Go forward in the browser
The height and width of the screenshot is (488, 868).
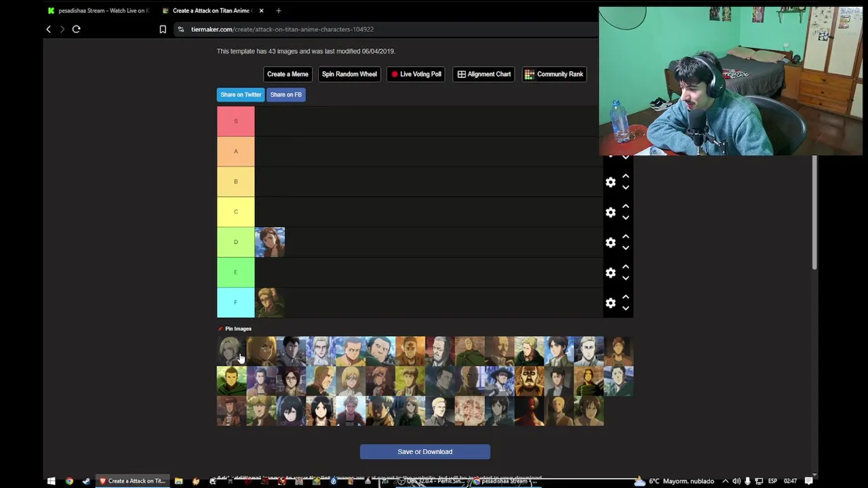pos(62,29)
